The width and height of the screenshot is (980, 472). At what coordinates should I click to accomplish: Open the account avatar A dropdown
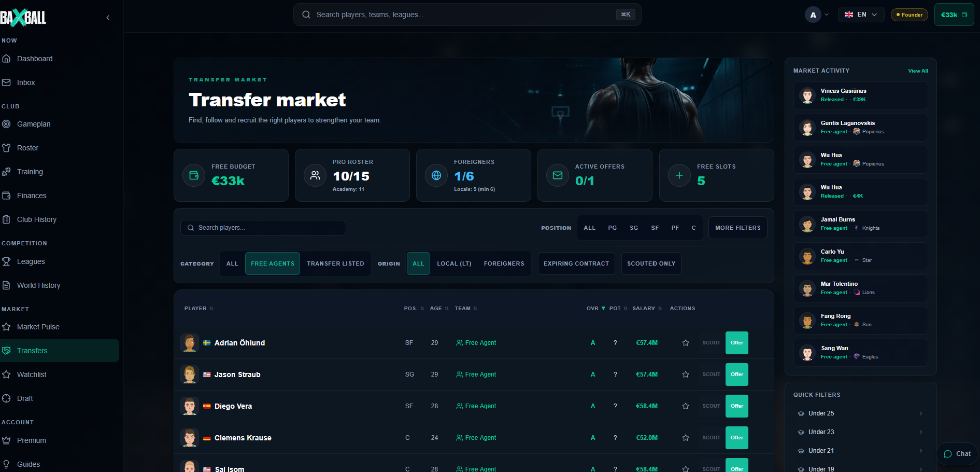tap(817, 15)
